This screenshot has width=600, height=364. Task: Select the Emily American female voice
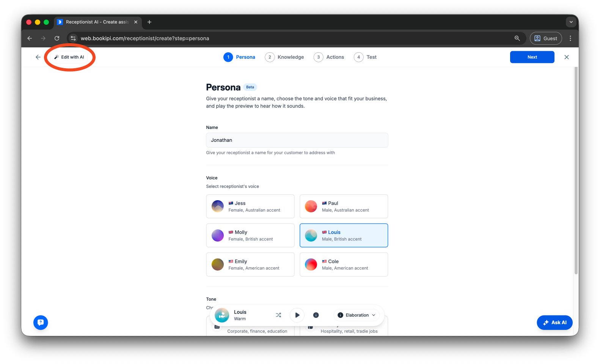(x=250, y=265)
